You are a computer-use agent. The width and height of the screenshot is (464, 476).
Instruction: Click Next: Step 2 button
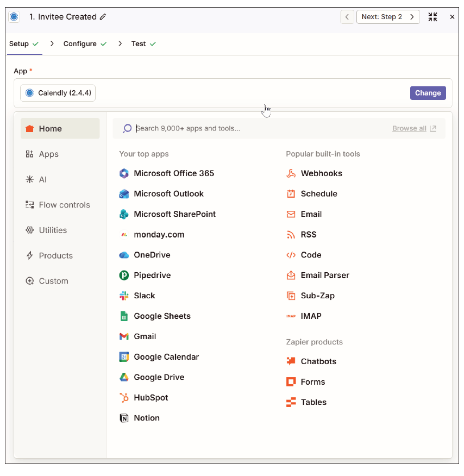(388, 17)
